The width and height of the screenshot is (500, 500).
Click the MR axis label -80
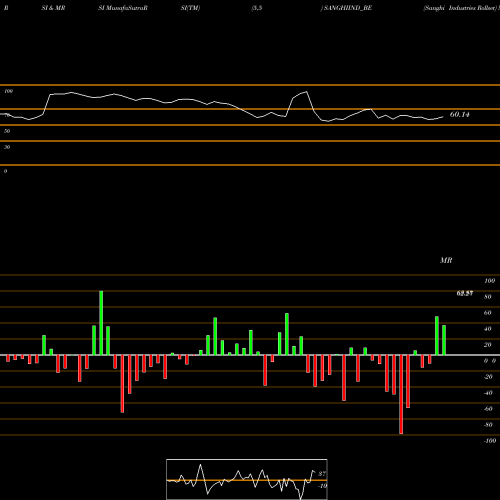coord(488,425)
